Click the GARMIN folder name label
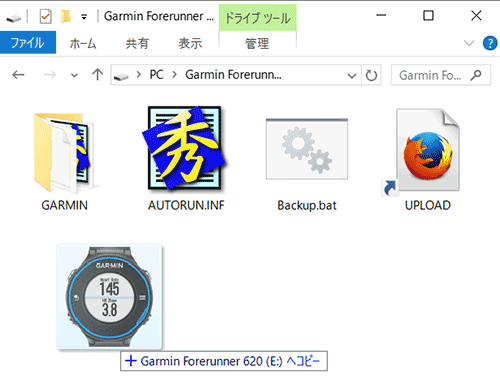500x389 pixels. pos(65,205)
